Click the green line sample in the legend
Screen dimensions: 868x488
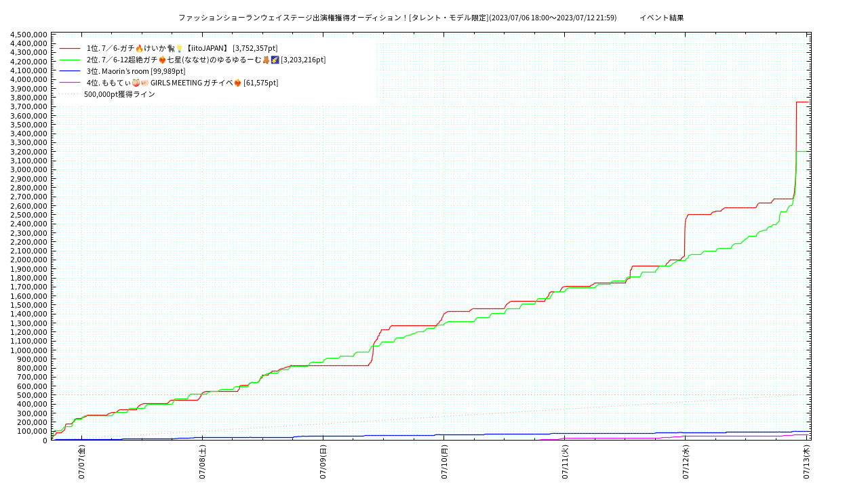pos(70,60)
